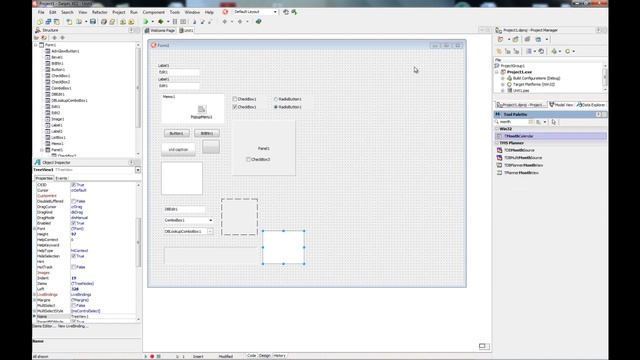Select the upper unselected RadioButton
The height and width of the screenshot is (360, 640).
[276, 99]
